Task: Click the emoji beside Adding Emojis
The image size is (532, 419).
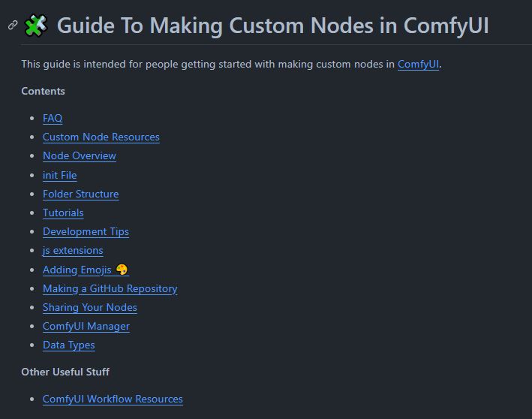Action: click(122, 270)
